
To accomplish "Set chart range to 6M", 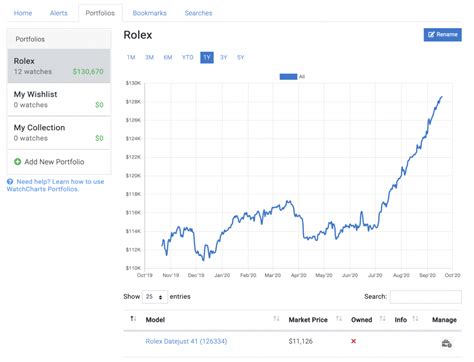I will coord(168,57).
